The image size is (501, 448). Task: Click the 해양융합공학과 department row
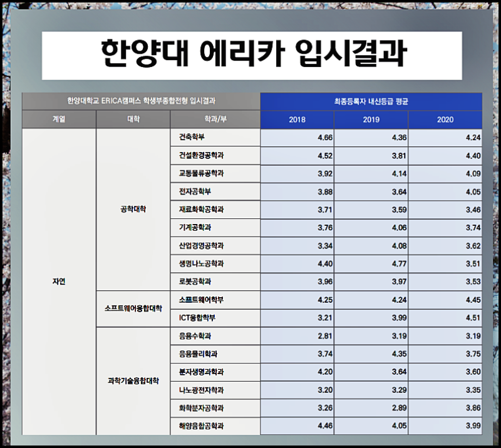[x=215, y=426]
